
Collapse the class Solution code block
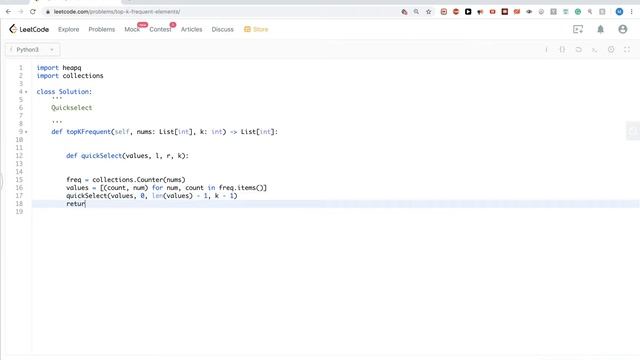[26, 92]
